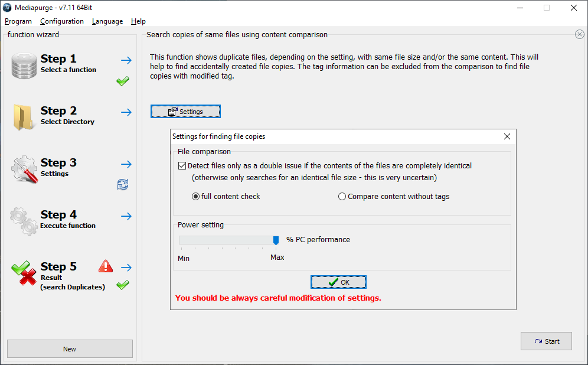Open the Help menu
The width and height of the screenshot is (588, 365).
138,21
